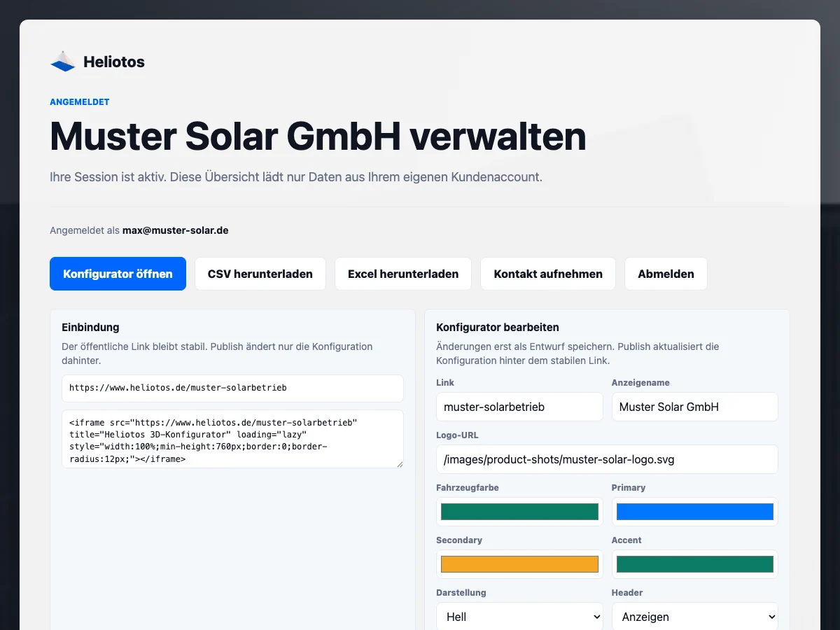
Task: Open the Fahrzeugfarbe color picker
Action: (x=519, y=512)
